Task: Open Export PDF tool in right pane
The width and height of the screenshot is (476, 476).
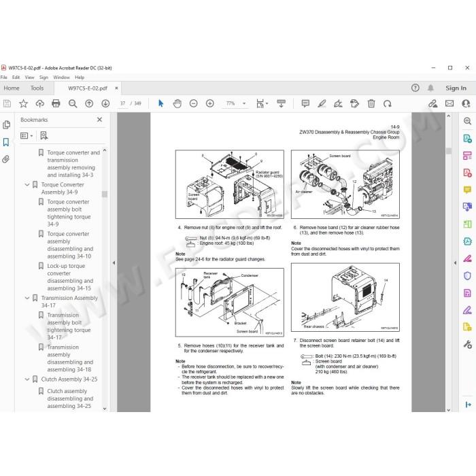Action: [468, 139]
